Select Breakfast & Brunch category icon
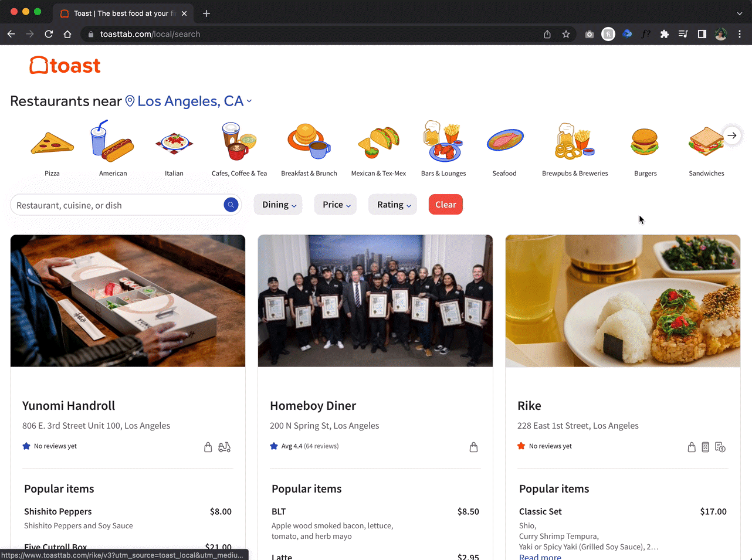Screen dimensions: 752x560 pos(309,141)
